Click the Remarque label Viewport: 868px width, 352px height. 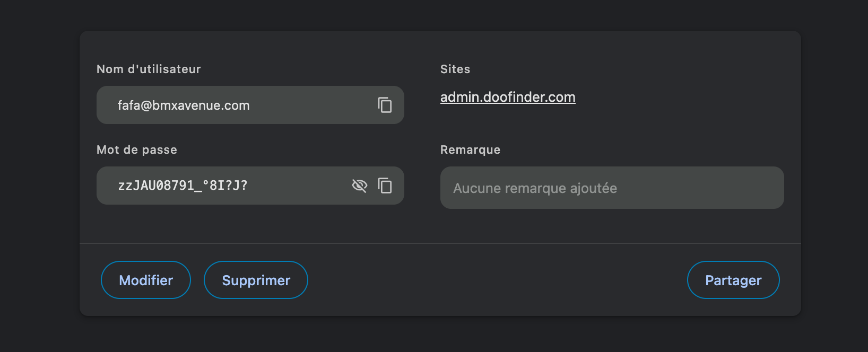[x=470, y=149]
